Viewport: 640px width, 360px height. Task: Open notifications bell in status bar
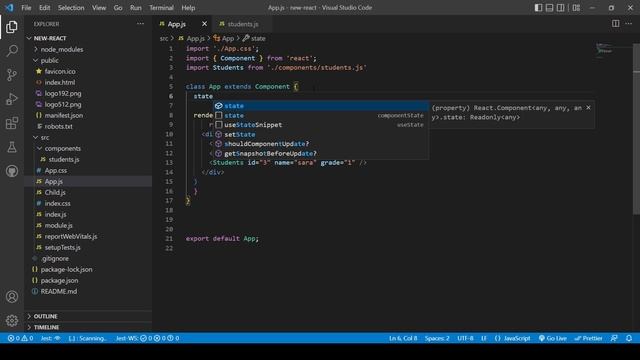(629, 338)
